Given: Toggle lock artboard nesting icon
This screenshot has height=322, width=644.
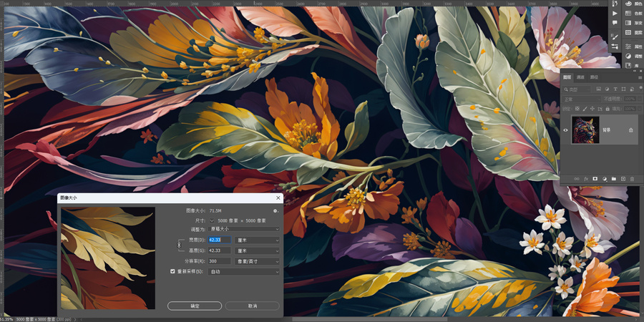Looking at the screenshot, I should (600, 109).
